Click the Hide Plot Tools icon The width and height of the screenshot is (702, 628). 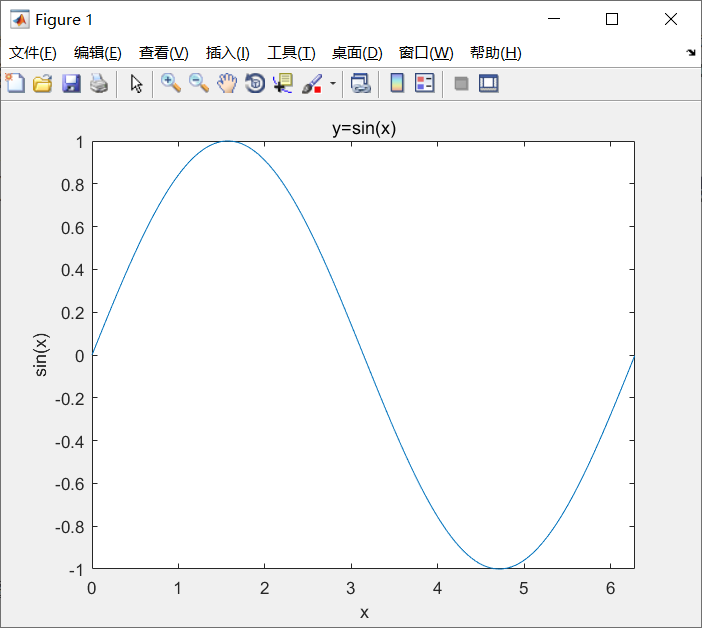click(461, 84)
